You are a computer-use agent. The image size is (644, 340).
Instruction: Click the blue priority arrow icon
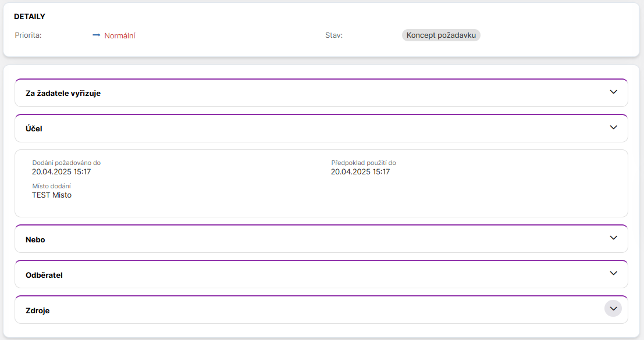tap(97, 35)
